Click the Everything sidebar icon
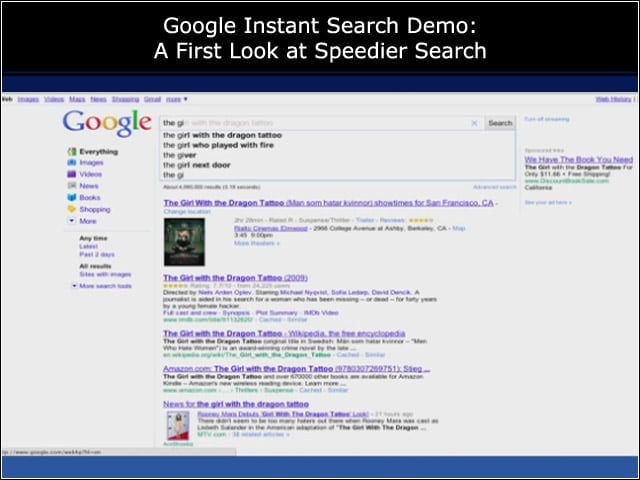This screenshot has width=640, height=480. click(x=72, y=152)
